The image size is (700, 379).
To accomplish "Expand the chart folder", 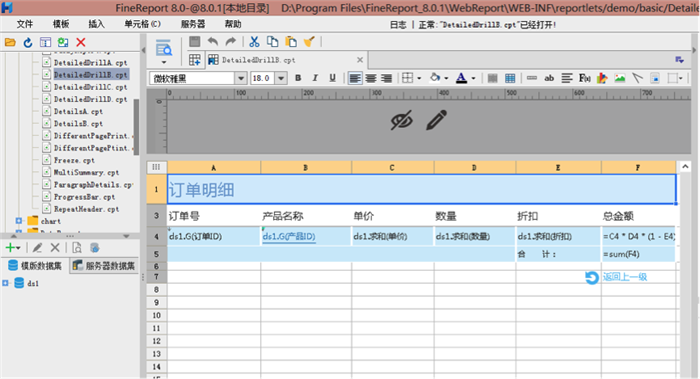I will (18, 221).
